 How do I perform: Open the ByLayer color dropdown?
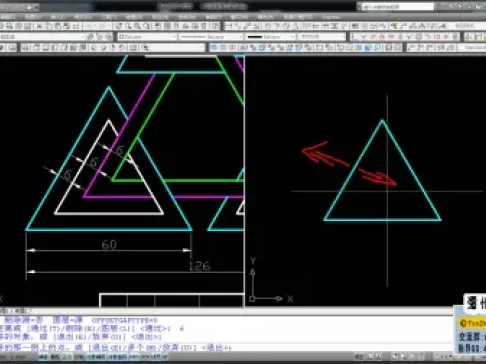tap(147, 37)
